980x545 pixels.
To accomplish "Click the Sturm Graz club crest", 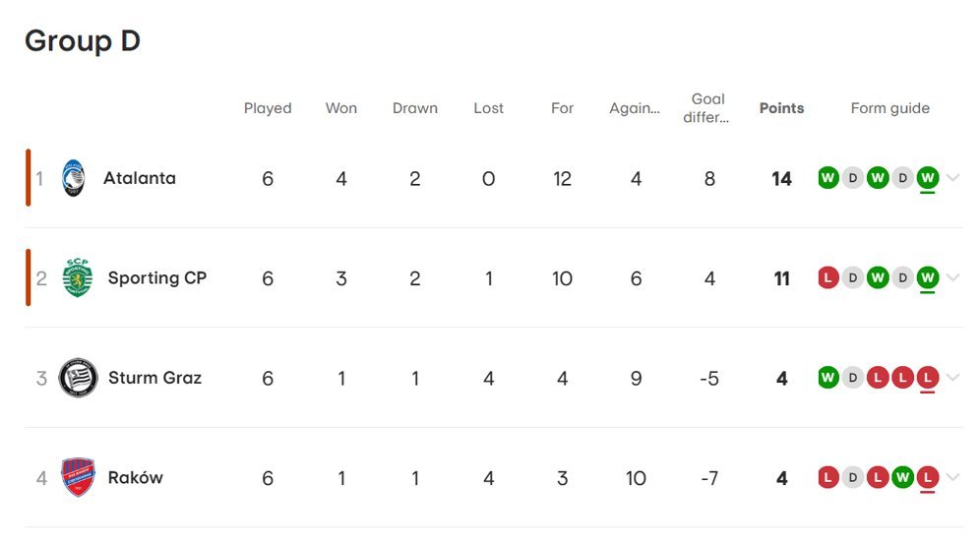I will coord(78,378).
